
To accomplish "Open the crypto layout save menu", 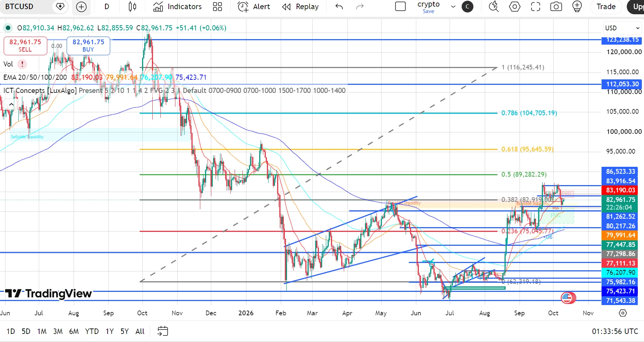I will (453, 7).
